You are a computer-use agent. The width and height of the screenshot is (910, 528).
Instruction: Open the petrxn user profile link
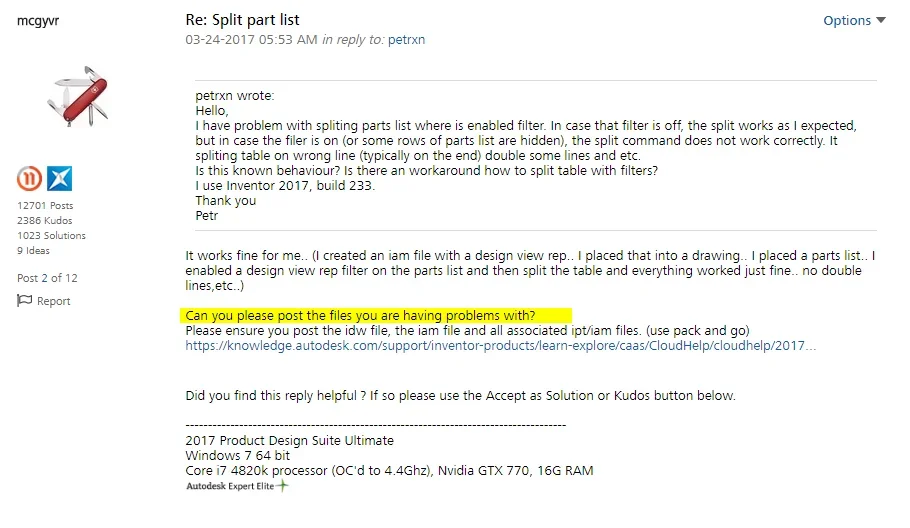coord(406,39)
